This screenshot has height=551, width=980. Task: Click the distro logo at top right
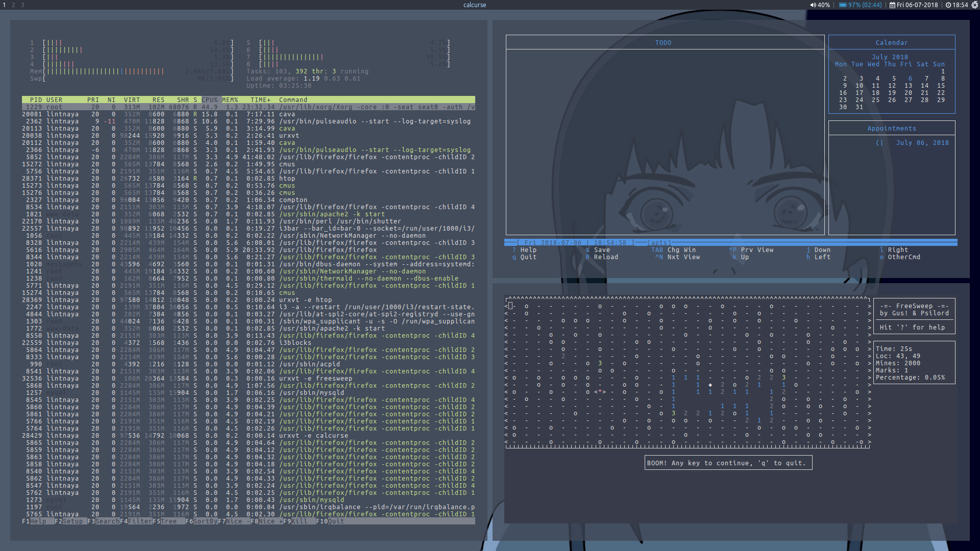(974, 5)
